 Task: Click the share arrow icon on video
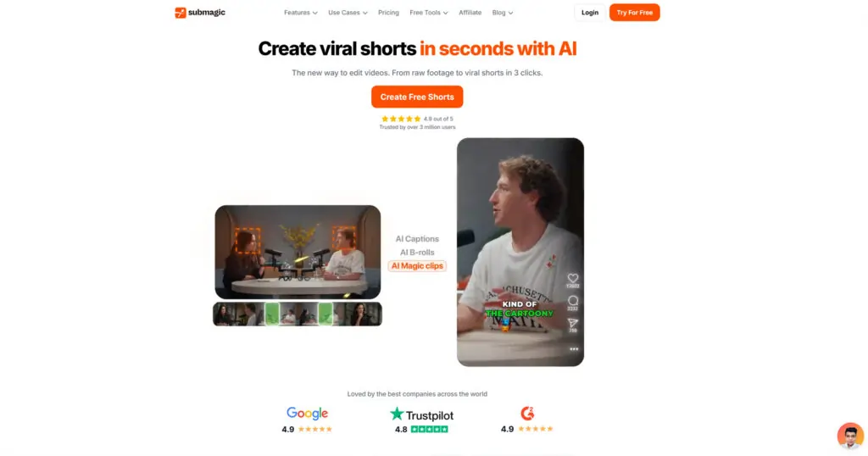point(572,323)
